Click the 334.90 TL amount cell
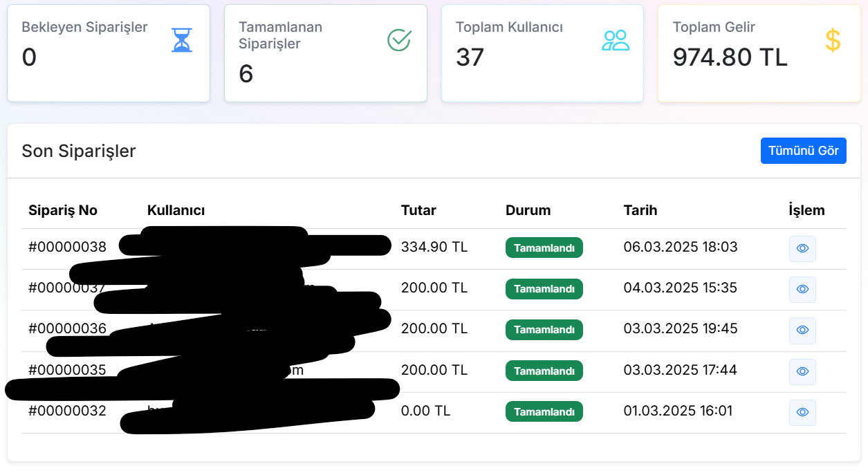This screenshot has width=868, height=475. 434,247
